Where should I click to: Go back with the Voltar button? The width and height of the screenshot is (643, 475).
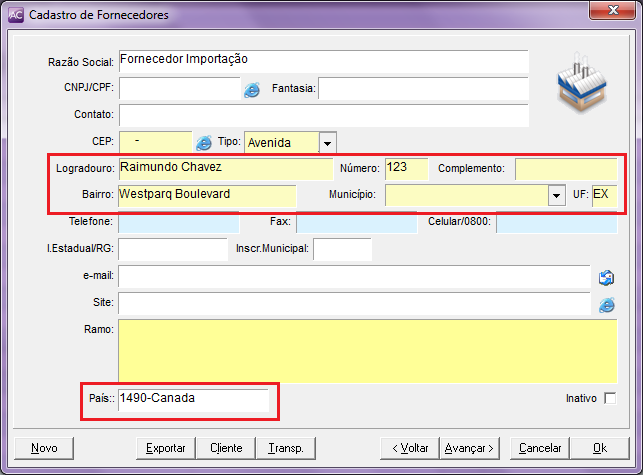pos(410,448)
